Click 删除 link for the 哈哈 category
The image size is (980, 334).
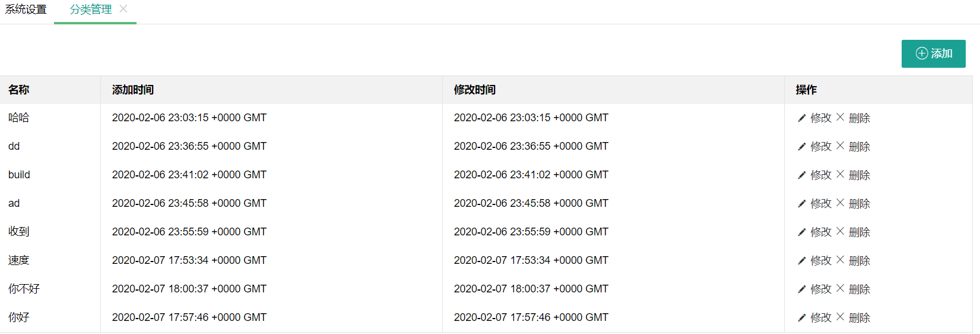click(x=860, y=118)
